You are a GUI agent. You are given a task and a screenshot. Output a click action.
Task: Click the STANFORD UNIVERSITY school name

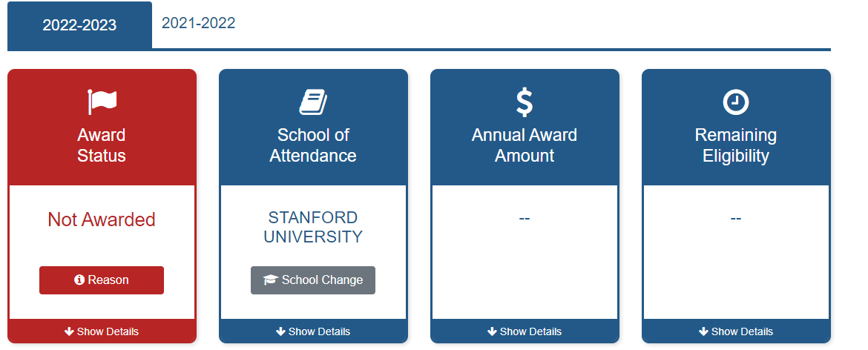[313, 227]
